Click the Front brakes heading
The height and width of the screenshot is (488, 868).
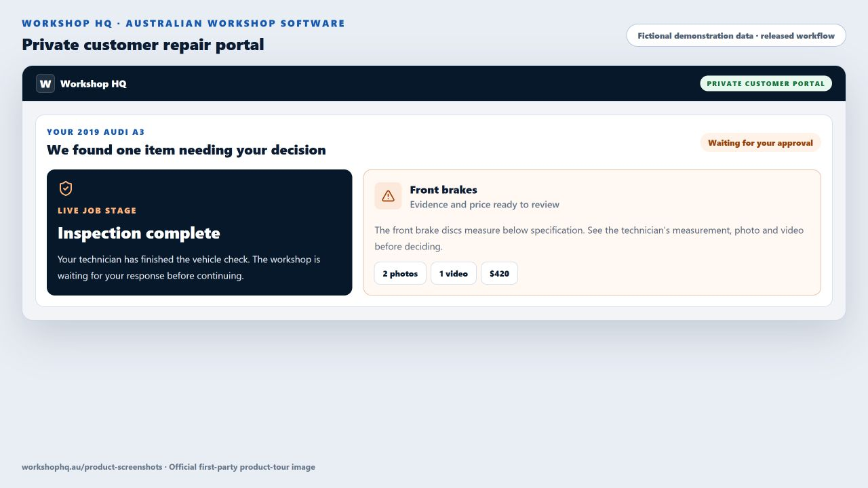tap(443, 190)
